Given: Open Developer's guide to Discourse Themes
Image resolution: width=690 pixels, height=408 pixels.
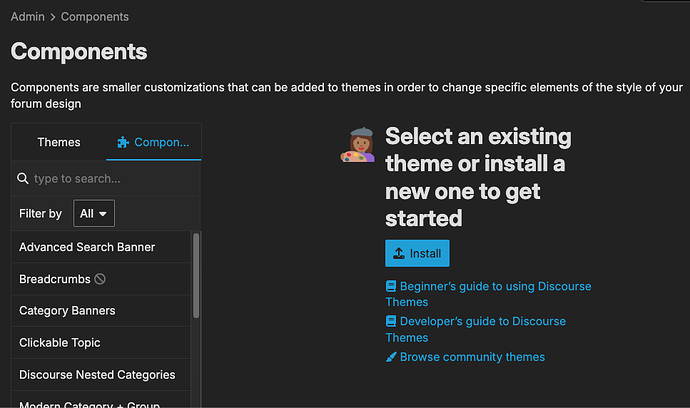Looking at the screenshot, I should (475, 329).
